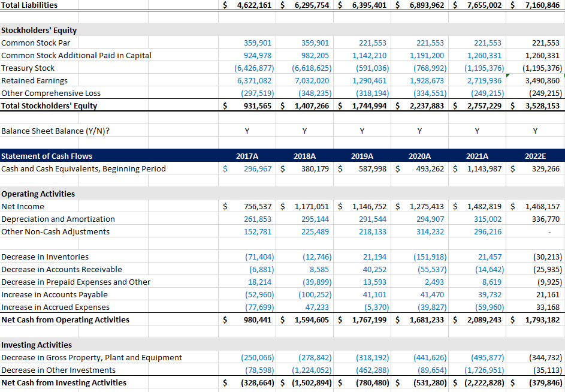Click the 2017A Total Stockholders' Equity 931,565
The width and height of the screenshot is (565, 392).
pyautogui.click(x=258, y=106)
